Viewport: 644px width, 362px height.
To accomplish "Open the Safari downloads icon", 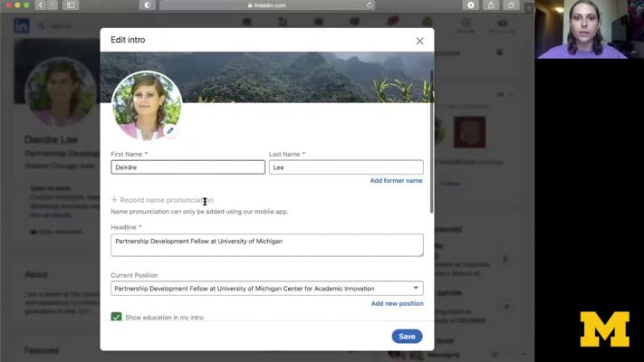I will [x=471, y=5].
